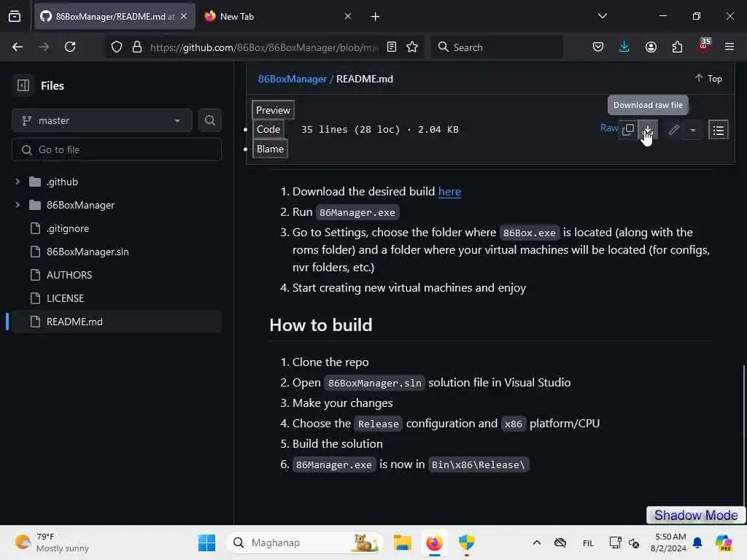
Task: Click the file search magnifier button
Action: tap(209, 120)
